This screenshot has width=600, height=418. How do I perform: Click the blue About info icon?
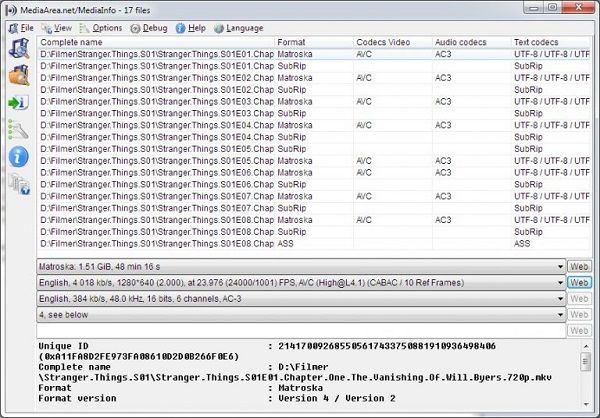(18, 157)
